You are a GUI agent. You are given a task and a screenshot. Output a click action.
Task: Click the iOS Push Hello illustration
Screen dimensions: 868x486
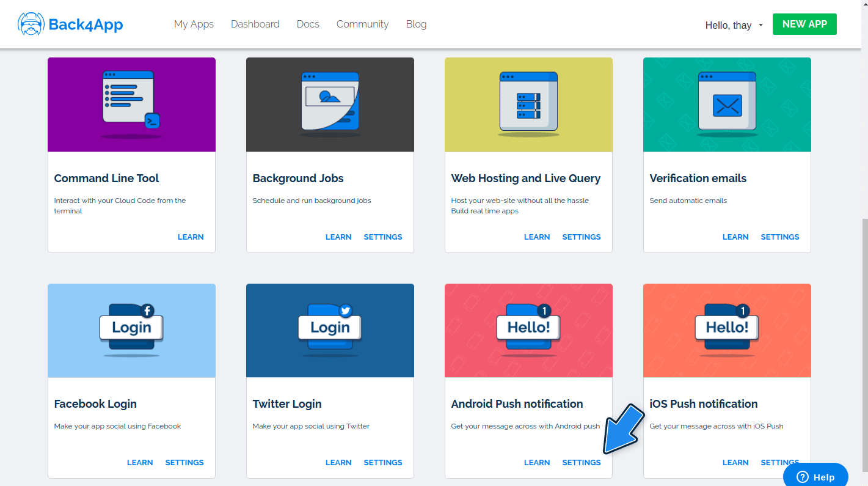pos(727,330)
